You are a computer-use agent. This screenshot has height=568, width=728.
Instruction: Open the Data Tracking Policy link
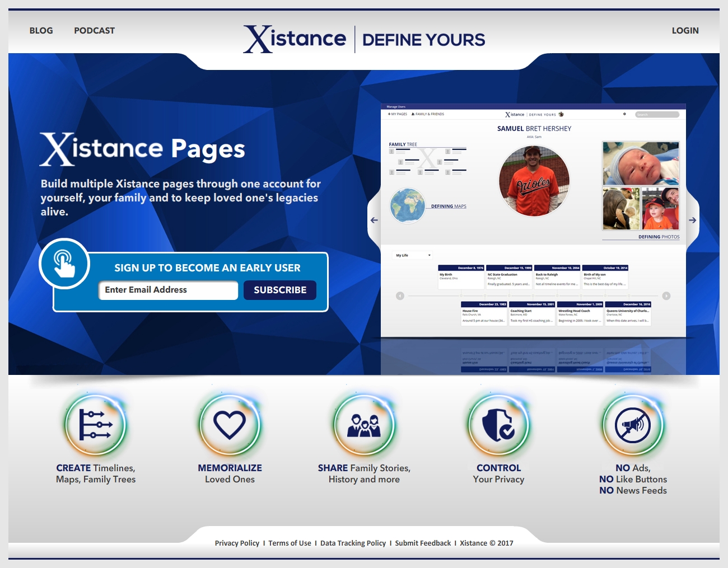pos(353,543)
